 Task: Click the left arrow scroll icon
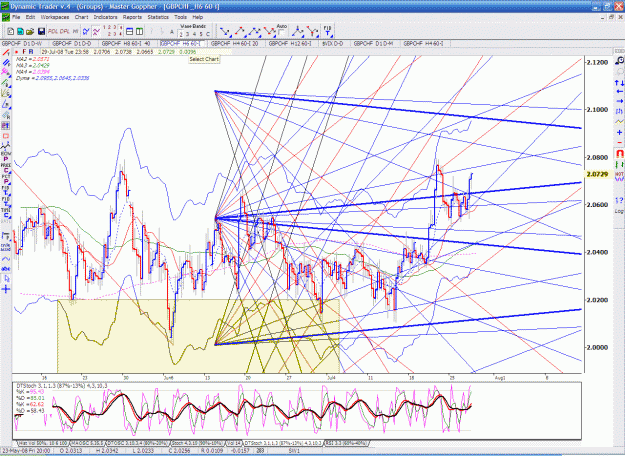click(x=619, y=92)
